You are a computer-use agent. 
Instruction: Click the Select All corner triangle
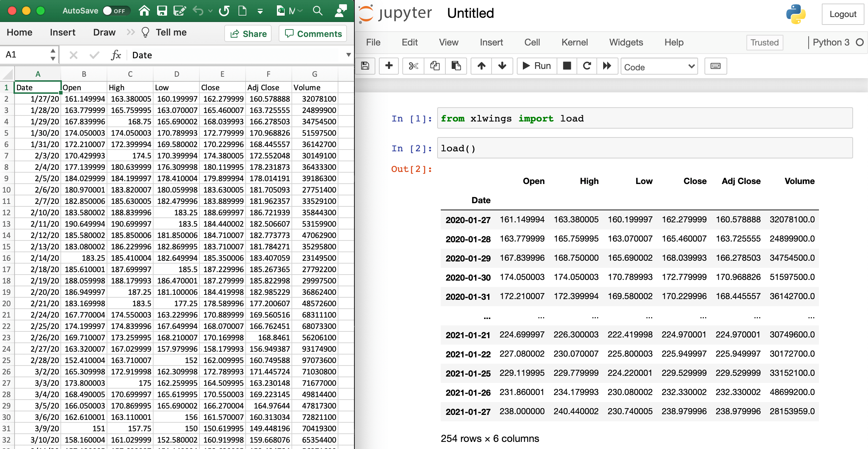click(x=7, y=74)
